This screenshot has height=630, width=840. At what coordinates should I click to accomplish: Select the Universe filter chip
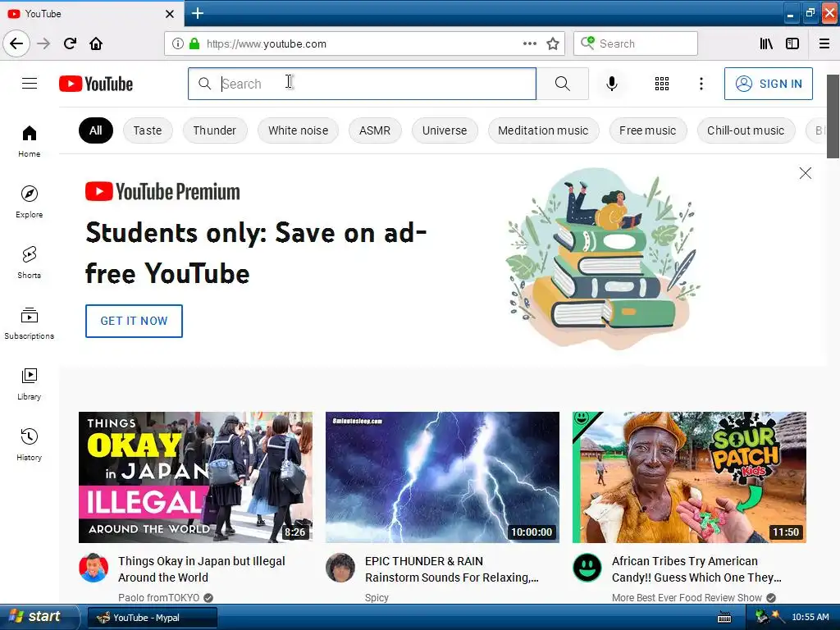pos(444,130)
